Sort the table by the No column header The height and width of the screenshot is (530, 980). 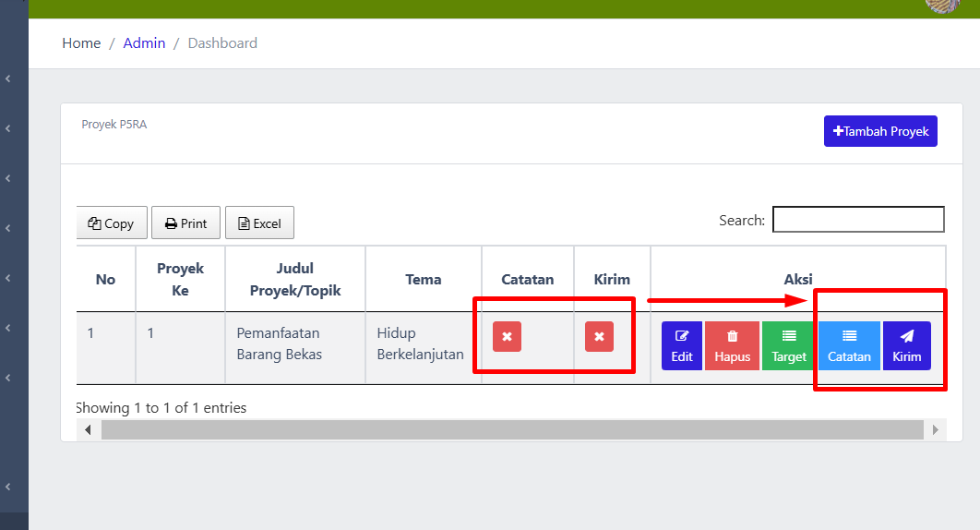(x=106, y=279)
